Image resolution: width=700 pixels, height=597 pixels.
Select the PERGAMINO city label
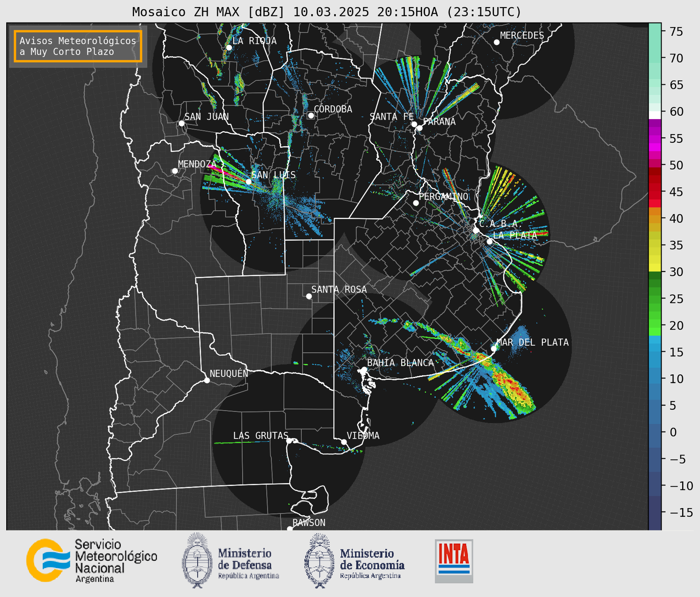click(444, 197)
